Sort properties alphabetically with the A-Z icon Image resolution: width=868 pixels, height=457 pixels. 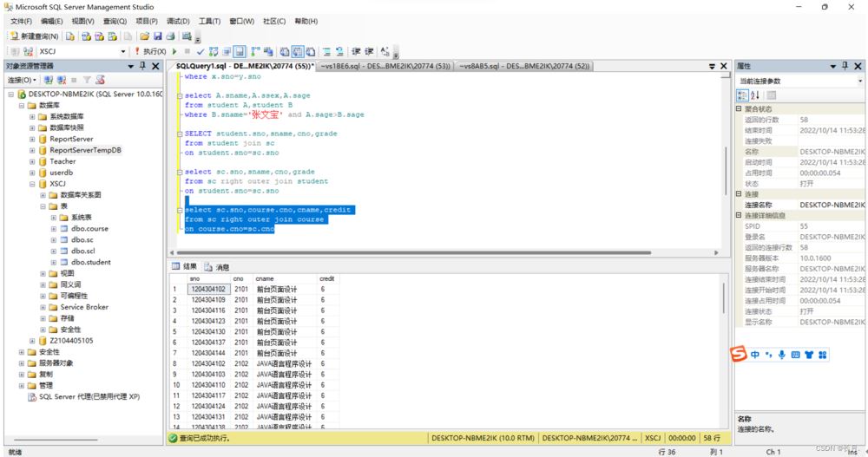point(755,95)
